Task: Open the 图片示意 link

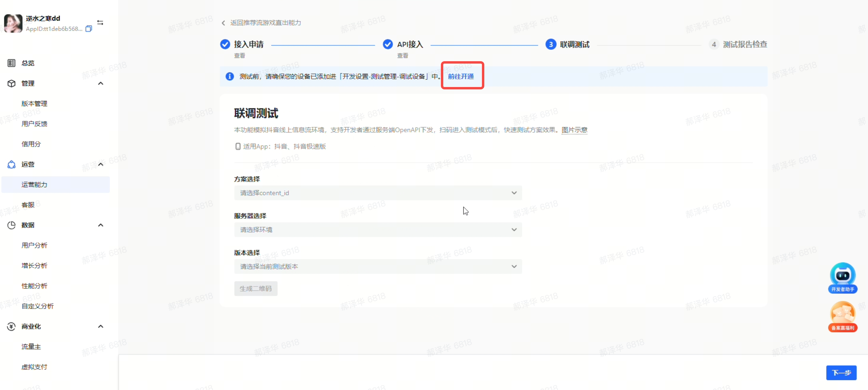Action: coord(574,130)
